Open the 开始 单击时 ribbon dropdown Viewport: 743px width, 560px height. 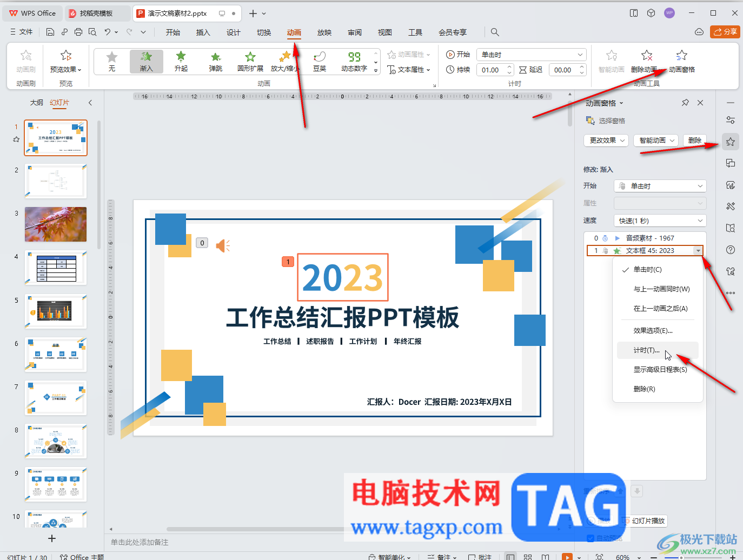pos(532,55)
